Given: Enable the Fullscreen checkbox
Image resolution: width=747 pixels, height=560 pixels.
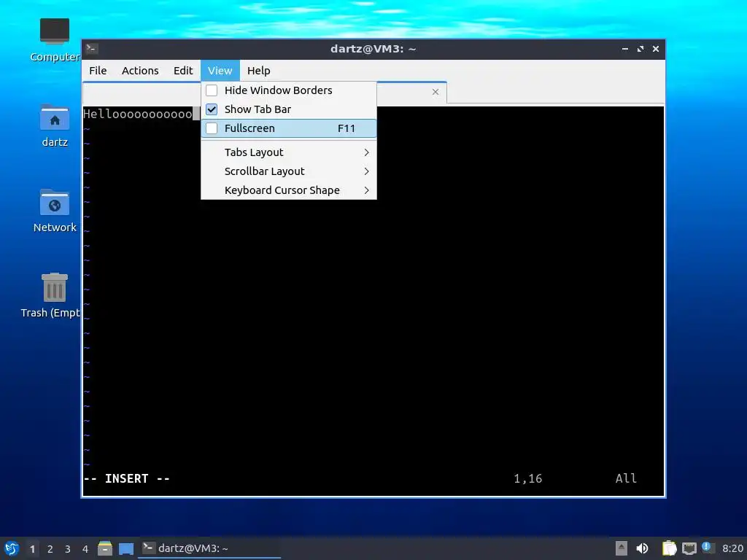Looking at the screenshot, I should [212, 128].
